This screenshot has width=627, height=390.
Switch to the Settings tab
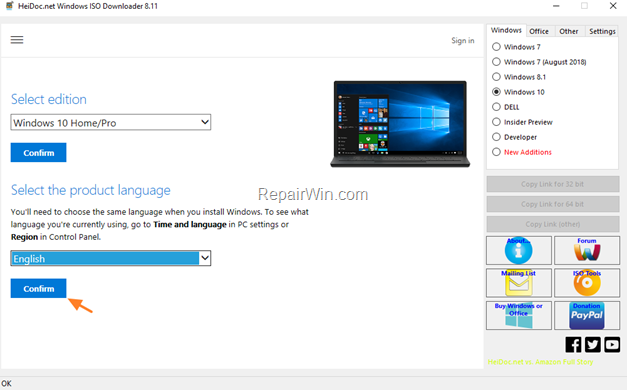[x=602, y=31]
